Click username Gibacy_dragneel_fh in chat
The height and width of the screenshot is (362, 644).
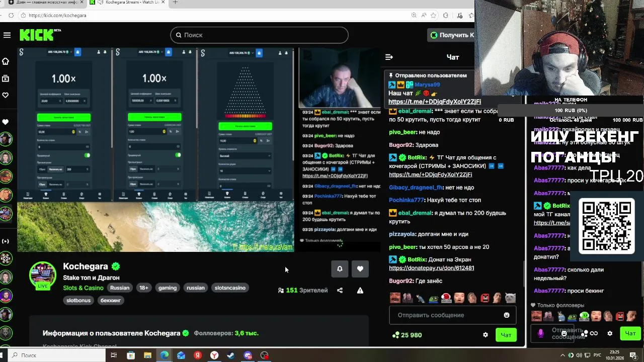tap(416, 188)
